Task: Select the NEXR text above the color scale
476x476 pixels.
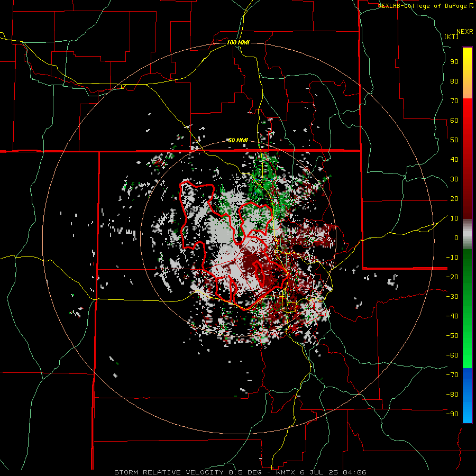Action: pos(465,32)
